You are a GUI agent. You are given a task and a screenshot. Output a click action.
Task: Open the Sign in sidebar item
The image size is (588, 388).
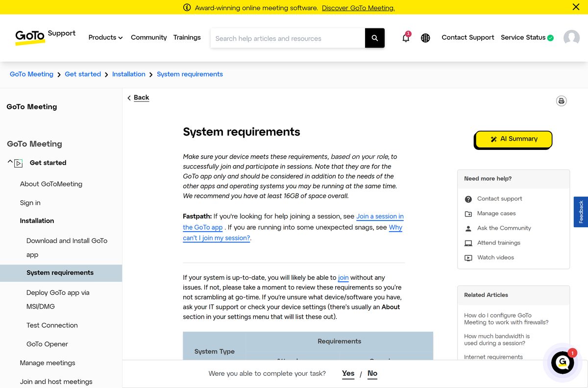(x=30, y=203)
